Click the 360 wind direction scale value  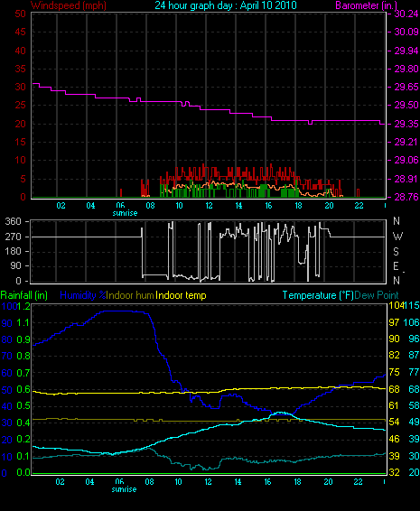coord(13,221)
